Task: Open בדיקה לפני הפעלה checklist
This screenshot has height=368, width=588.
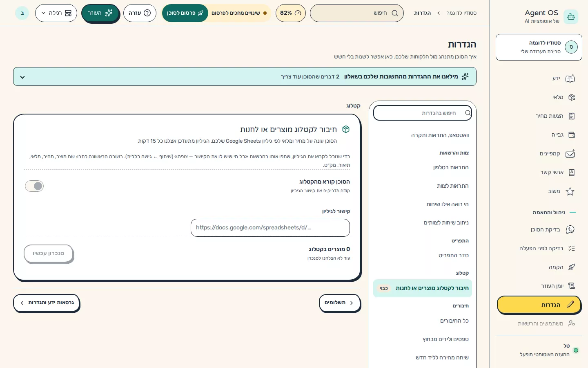Action: click(x=539, y=249)
